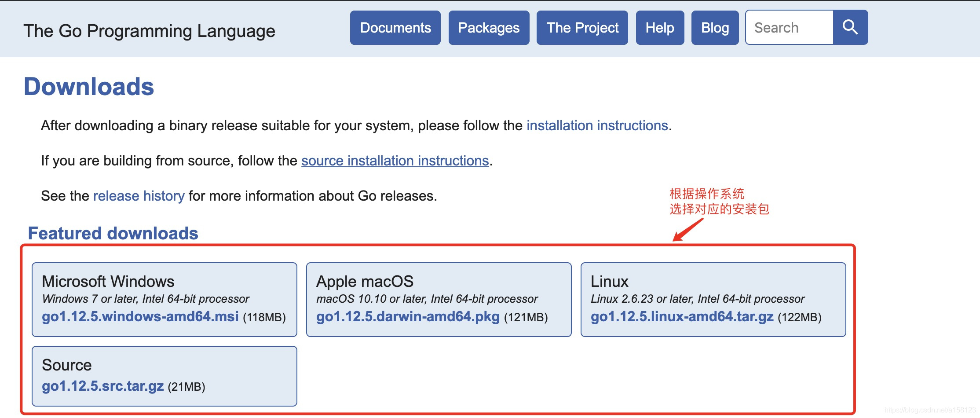Click the Apple macOS card heading

(x=365, y=281)
